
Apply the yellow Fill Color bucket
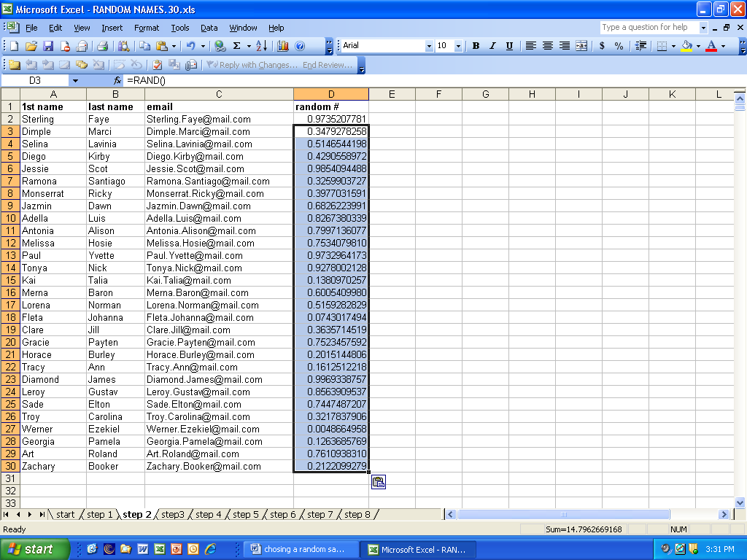(x=686, y=46)
